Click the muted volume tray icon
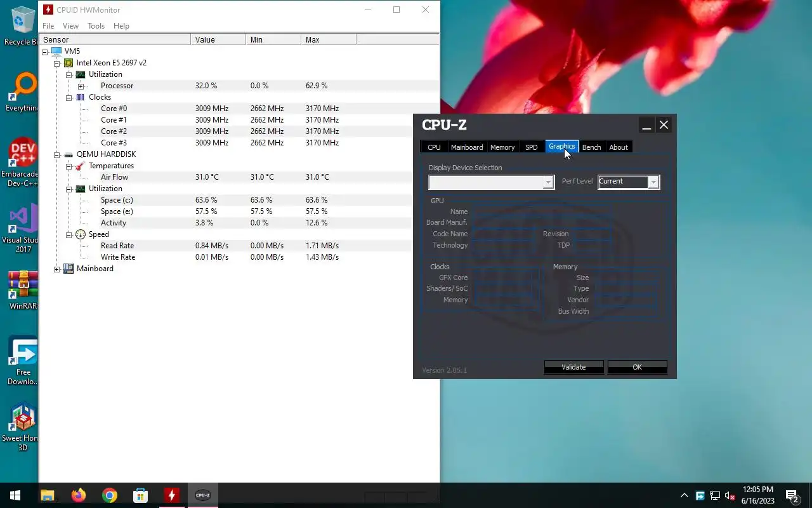 point(730,495)
